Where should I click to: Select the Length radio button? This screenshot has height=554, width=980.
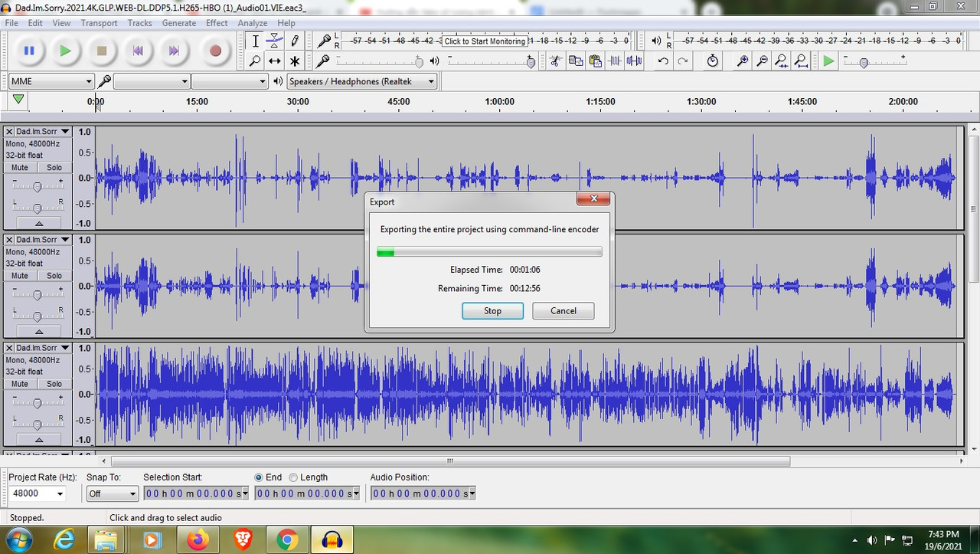coord(293,477)
